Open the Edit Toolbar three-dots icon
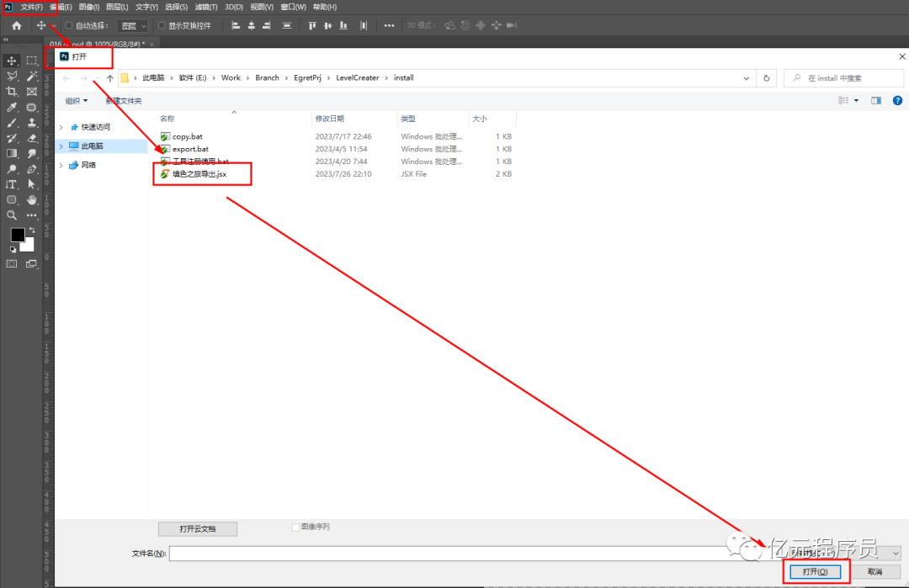The image size is (909, 588). click(32, 215)
